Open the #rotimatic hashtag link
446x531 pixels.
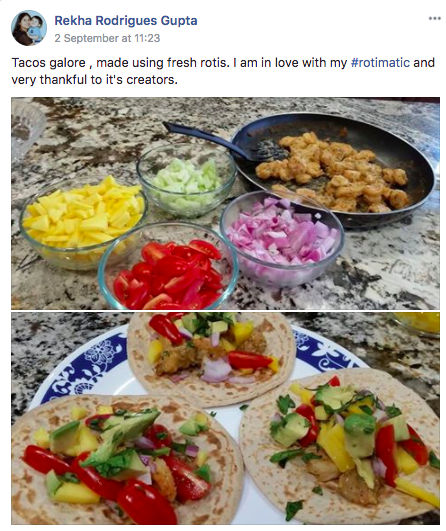click(380, 63)
